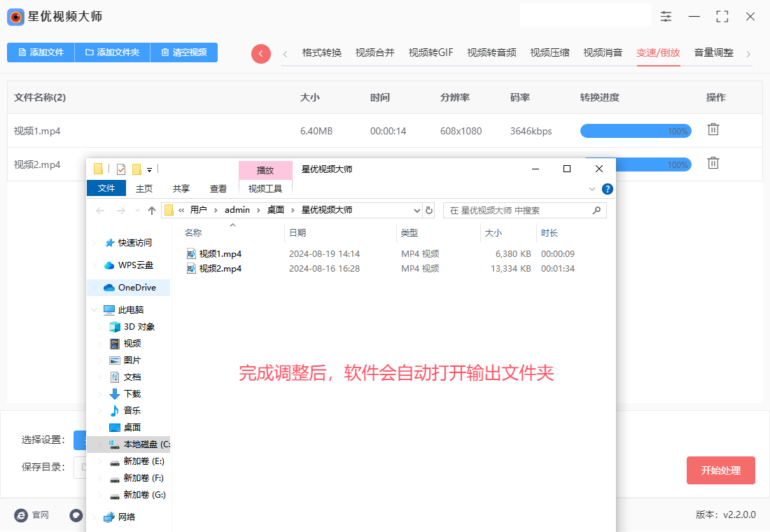This screenshot has width=770, height=532.
Task: Click the 星优视频大师 app logo
Action: (x=15, y=17)
